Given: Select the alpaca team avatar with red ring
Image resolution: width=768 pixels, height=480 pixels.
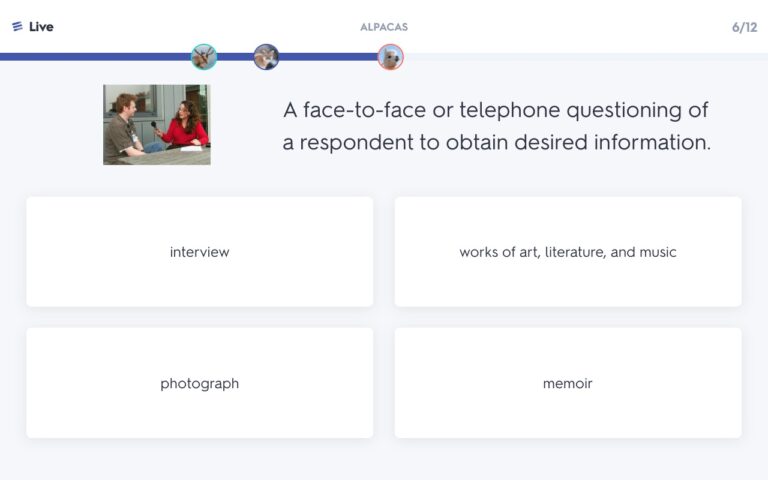Looking at the screenshot, I should click(x=390, y=57).
